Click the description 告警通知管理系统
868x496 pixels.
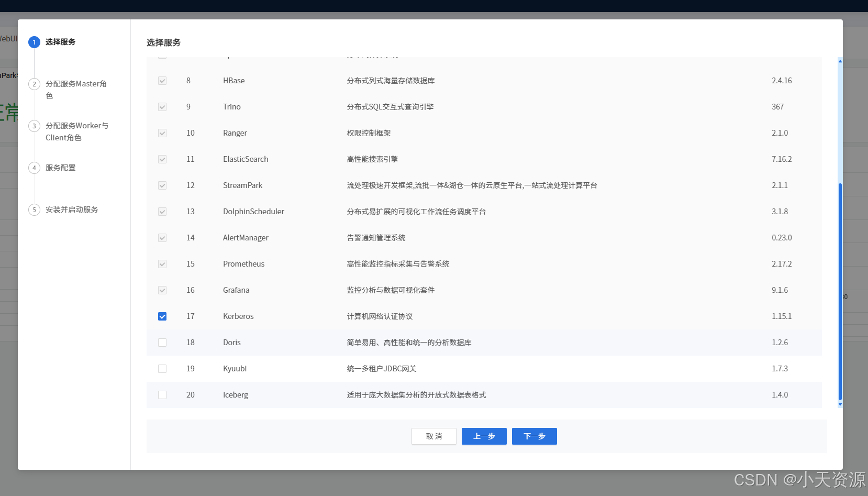coord(376,238)
